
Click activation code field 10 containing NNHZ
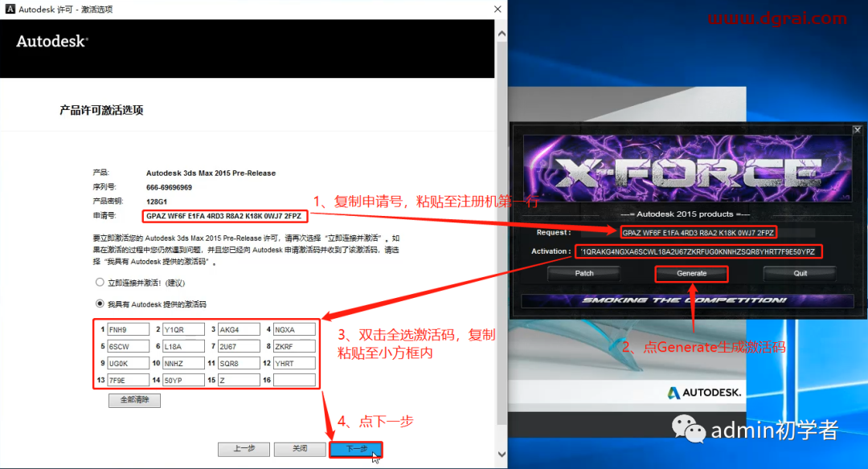click(183, 363)
